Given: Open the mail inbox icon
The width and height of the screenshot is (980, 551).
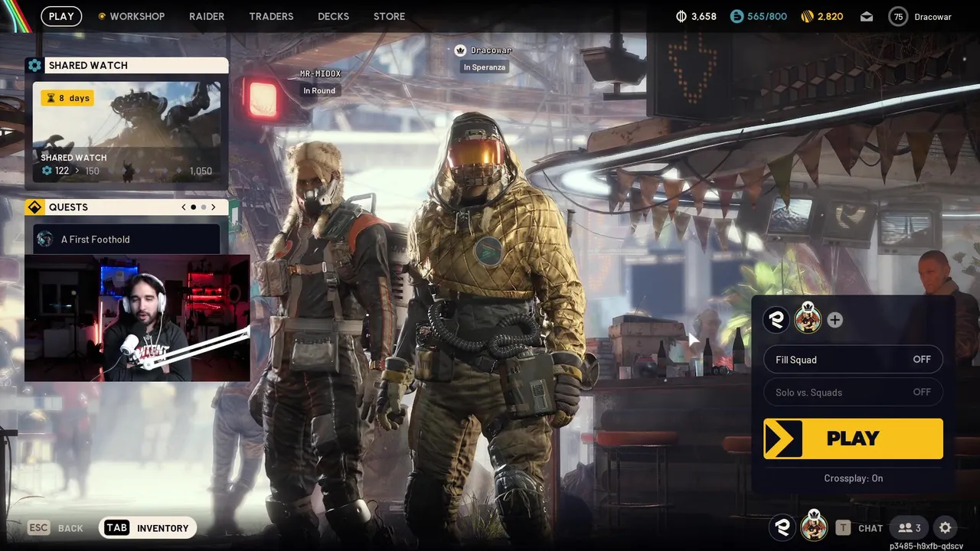Looking at the screenshot, I should [x=866, y=16].
